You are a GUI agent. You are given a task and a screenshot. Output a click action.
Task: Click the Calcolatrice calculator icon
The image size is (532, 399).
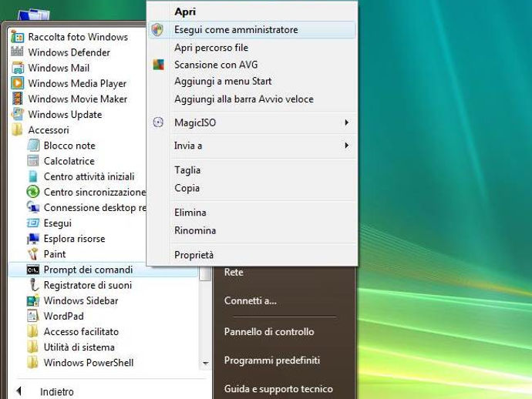click(33, 161)
